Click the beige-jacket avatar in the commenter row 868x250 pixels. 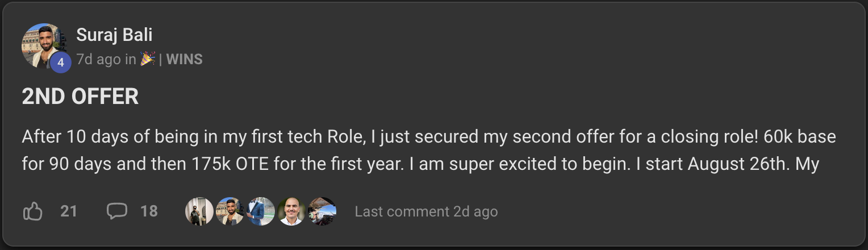click(230, 212)
